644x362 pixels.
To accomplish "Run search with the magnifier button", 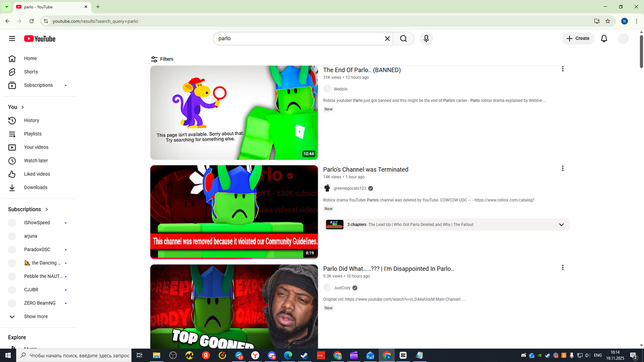I will click(404, 39).
